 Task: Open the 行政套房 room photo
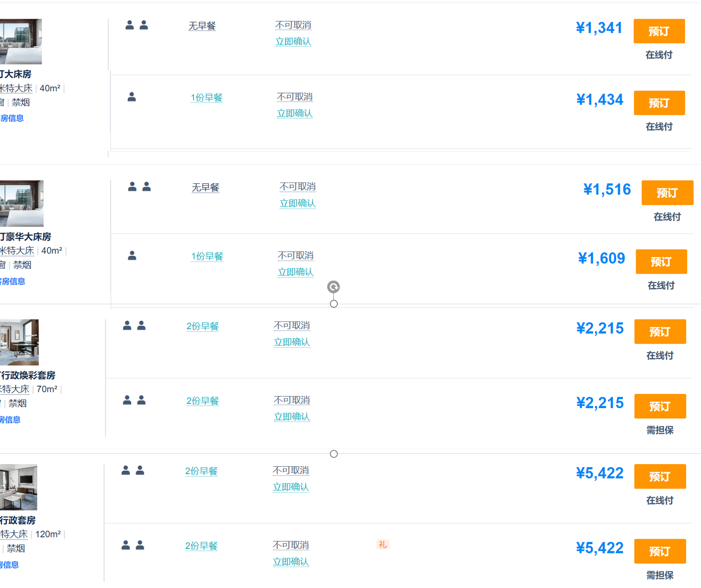coord(18,487)
